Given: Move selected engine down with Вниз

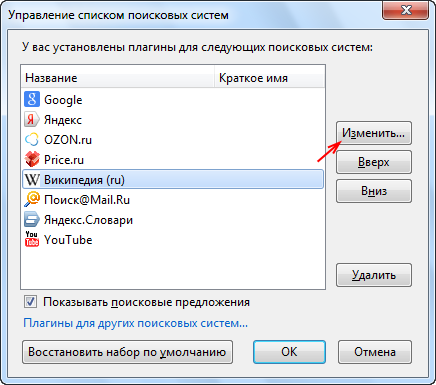Looking at the screenshot, I should pos(374,191).
